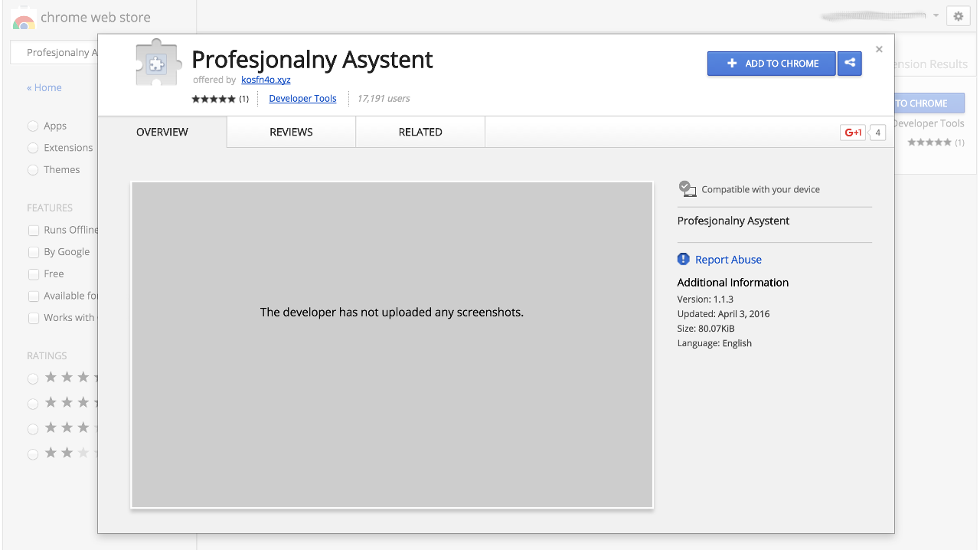Click the Additional Information heading
Viewport: 980px width, 550px height.
click(x=733, y=283)
